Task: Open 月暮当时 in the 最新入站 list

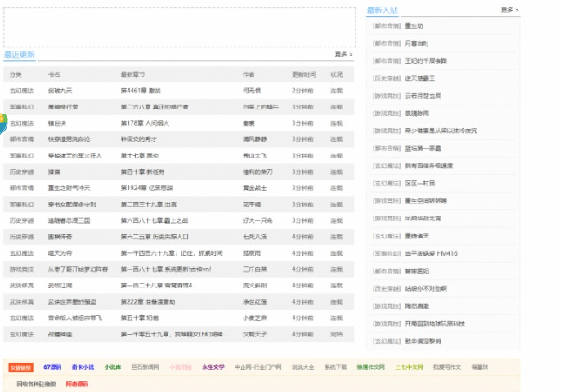Action: (417, 43)
